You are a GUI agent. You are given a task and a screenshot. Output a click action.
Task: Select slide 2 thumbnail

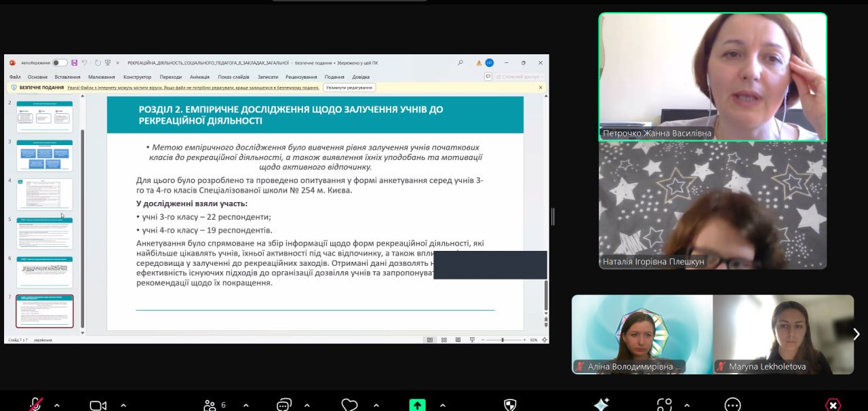pos(45,117)
